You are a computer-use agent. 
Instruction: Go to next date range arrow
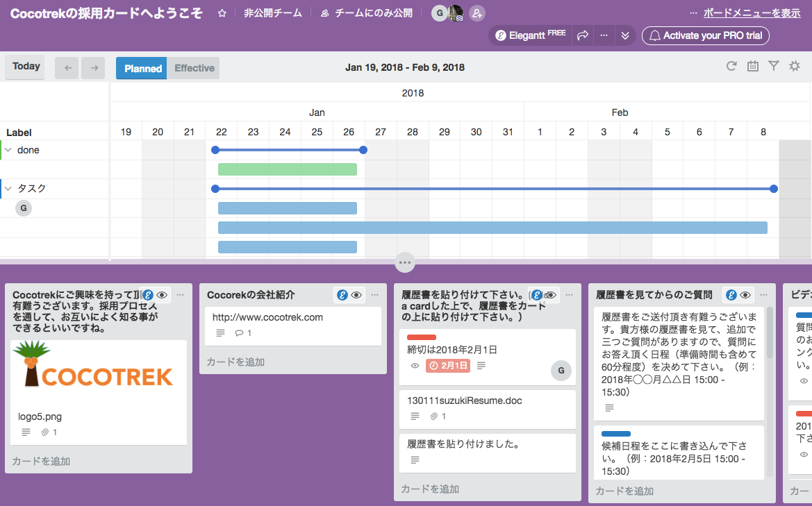pyautogui.click(x=94, y=68)
